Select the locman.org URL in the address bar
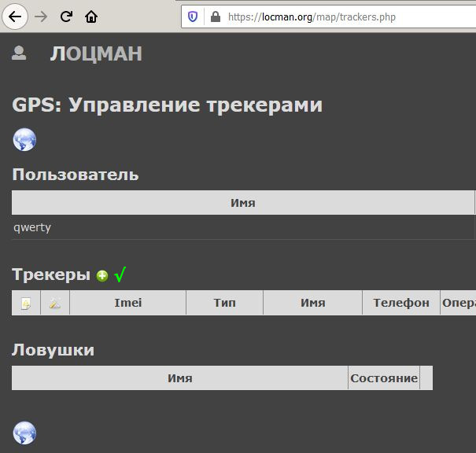The height and width of the screenshot is (453, 476). 312,17
